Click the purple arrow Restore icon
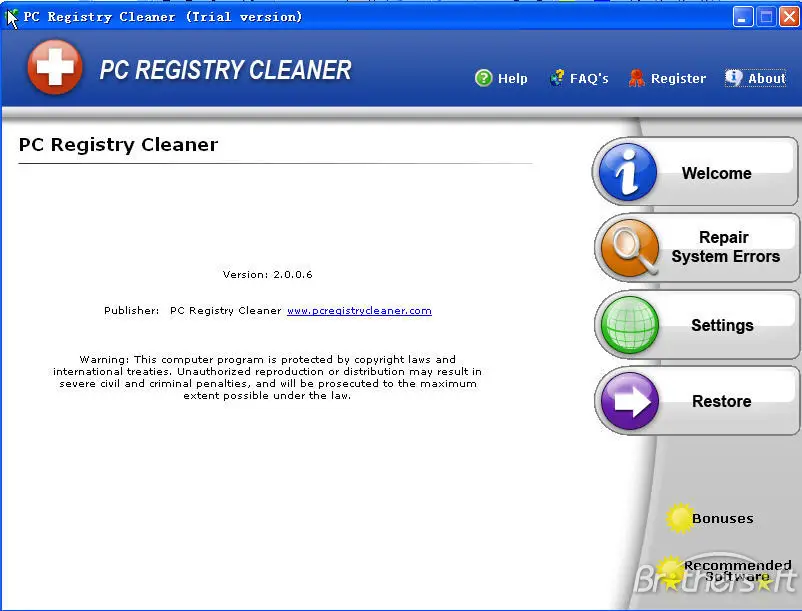Image resolution: width=802 pixels, height=611 pixels. pyautogui.click(x=630, y=401)
